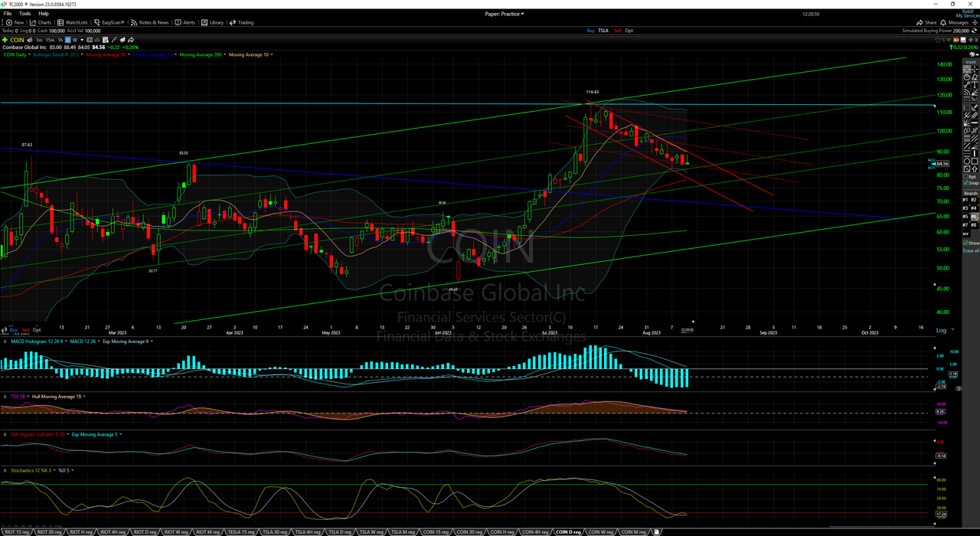Viewport: 980px width, 536px height.
Task: Select the arc fan drawing tool
Action: pyautogui.click(x=967, y=92)
